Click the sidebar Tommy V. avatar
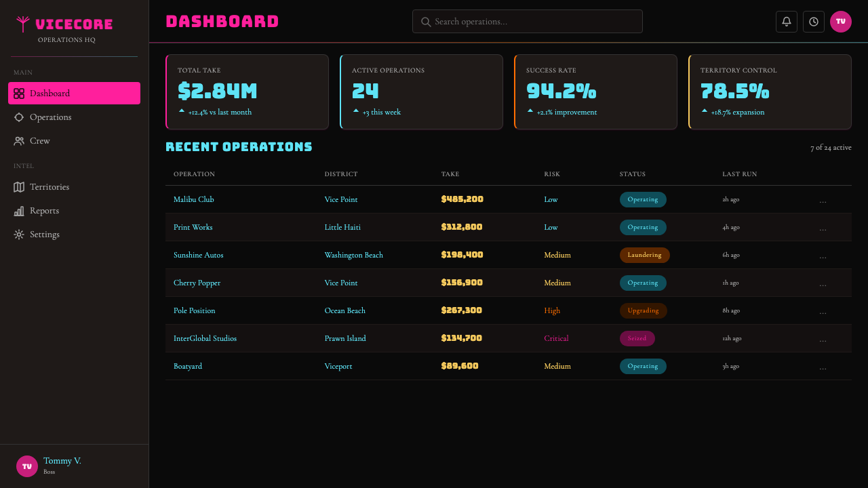 point(27,466)
